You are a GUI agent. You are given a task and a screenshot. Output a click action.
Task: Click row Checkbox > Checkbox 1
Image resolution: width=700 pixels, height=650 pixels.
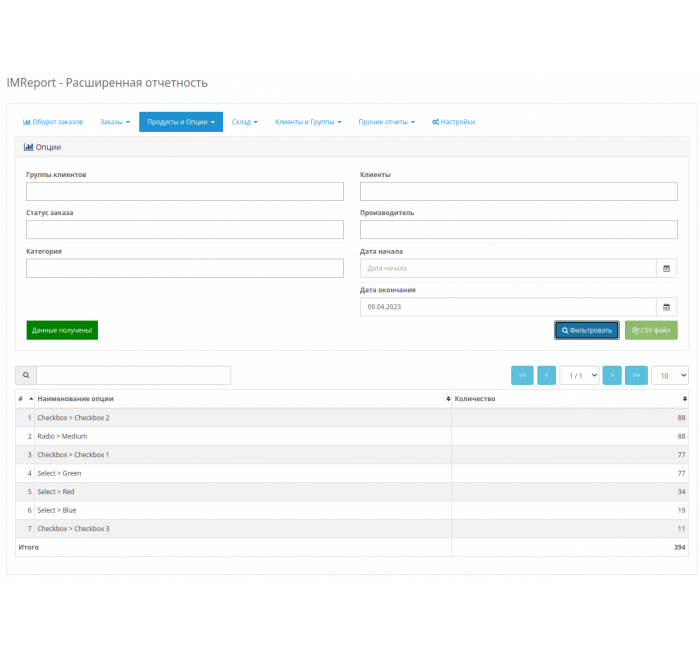point(352,454)
